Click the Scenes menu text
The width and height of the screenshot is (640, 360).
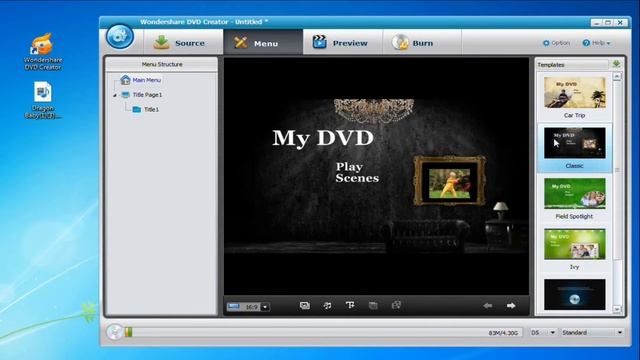pyautogui.click(x=357, y=178)
